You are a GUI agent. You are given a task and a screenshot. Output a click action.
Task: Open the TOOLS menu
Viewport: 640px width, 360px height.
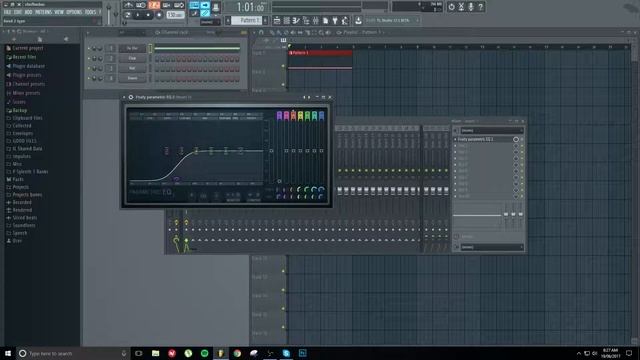coord(90,12)
